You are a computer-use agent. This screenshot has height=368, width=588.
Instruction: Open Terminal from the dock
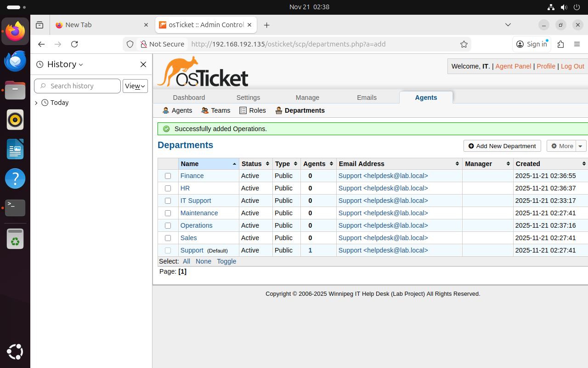coord(15,208)
